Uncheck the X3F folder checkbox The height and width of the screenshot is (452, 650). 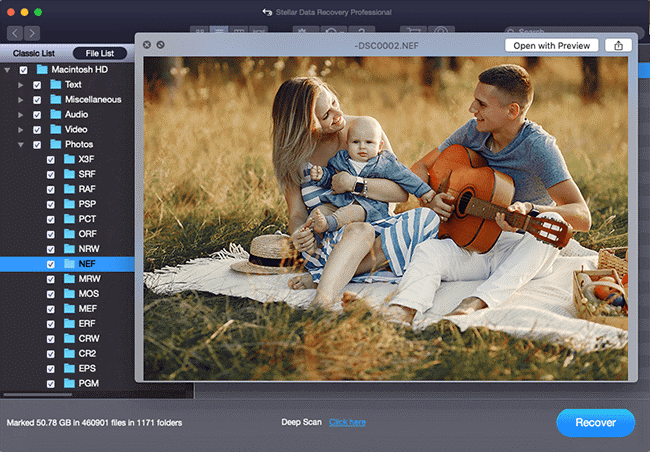click(x=51, y=159)
